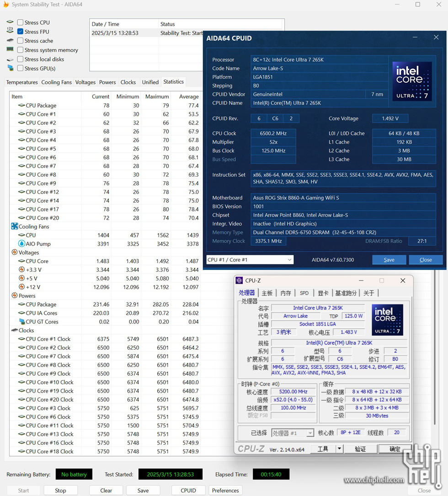Open the CPUID button at bottom
The height and width of the screenshot is (496, 448).
[x=188, y=491]
